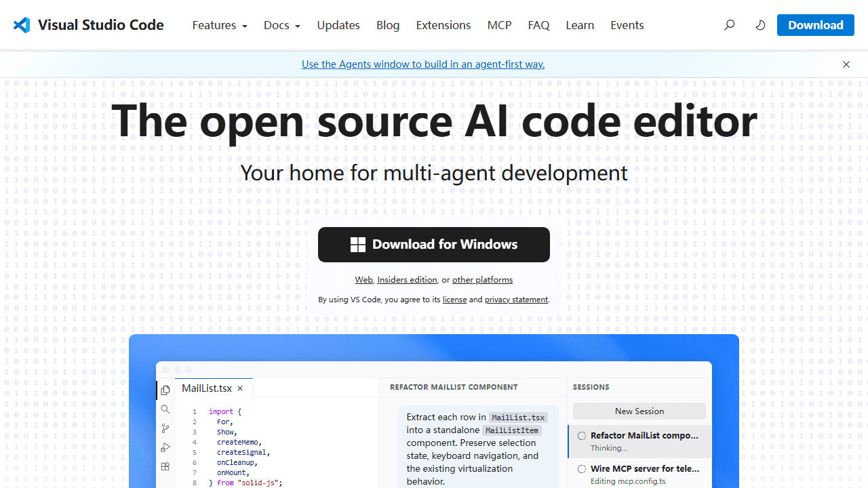Click the Thinking… status text
The height and width of the screenshot is (488, 868).
click(609, 448)
